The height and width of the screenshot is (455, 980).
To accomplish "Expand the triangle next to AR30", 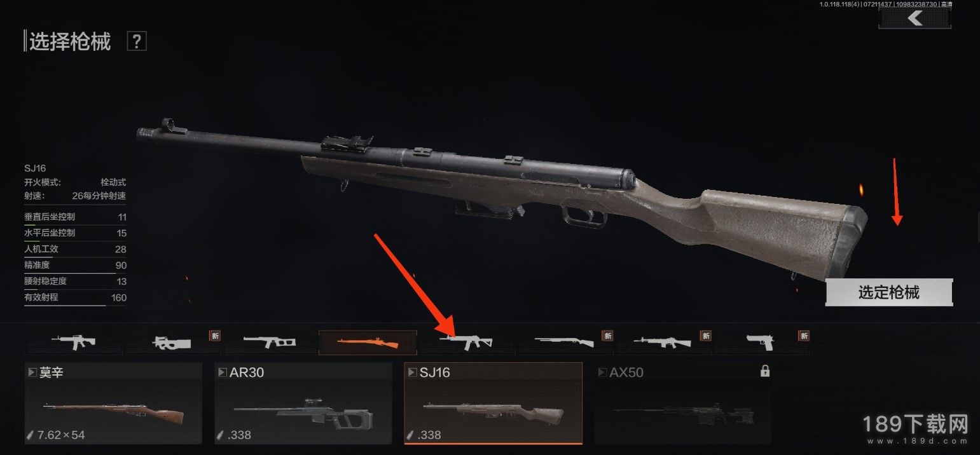I will (222, 372).
